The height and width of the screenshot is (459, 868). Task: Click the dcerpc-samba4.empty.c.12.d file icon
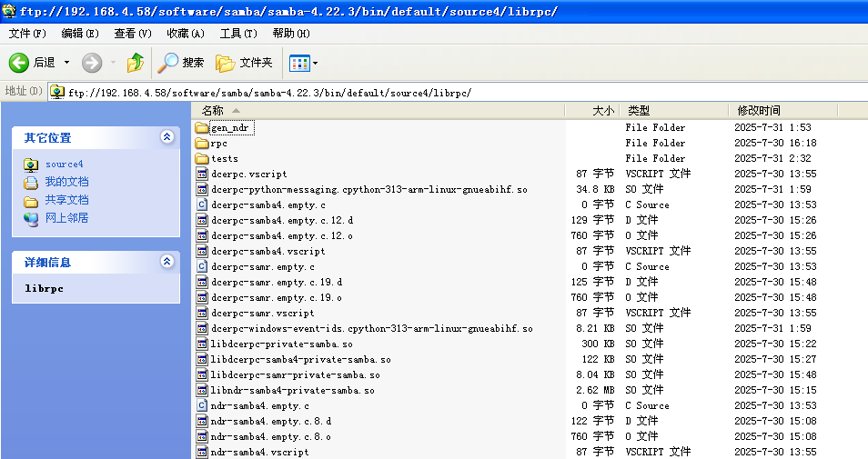[x=202, y=221]
